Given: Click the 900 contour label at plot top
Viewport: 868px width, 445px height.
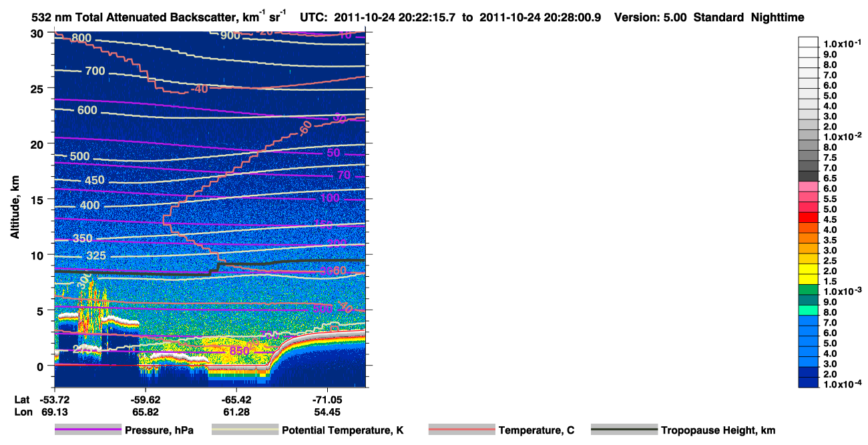Looking at the screenshot, I should (x=230, y=35).
